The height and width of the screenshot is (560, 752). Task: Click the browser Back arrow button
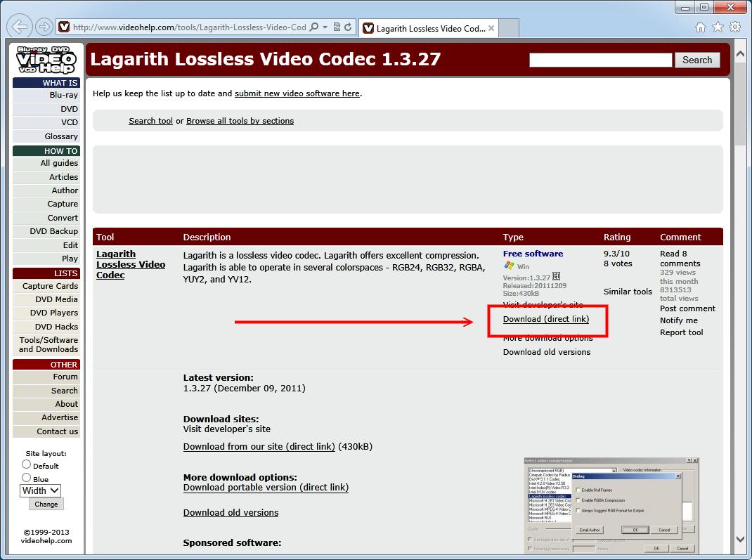[20, 27]
